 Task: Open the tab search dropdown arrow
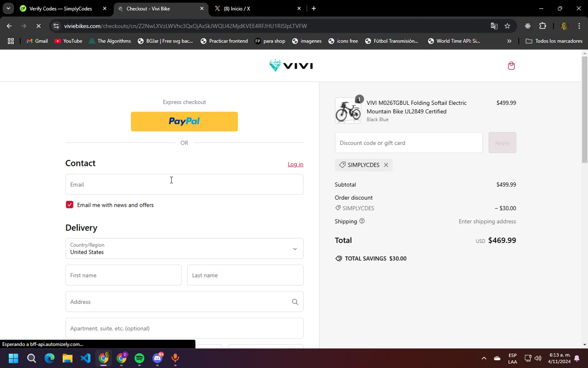8,8
